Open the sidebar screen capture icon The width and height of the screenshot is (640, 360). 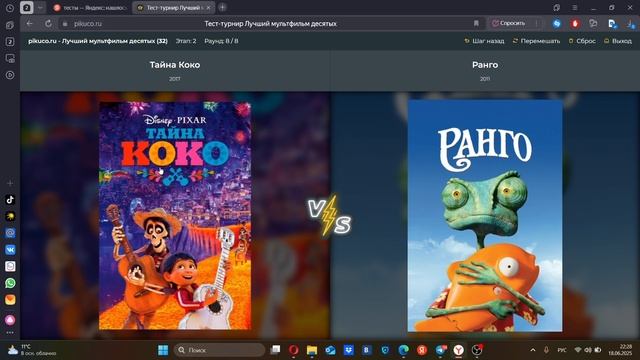pyautogui.click(x=10, y=58)
